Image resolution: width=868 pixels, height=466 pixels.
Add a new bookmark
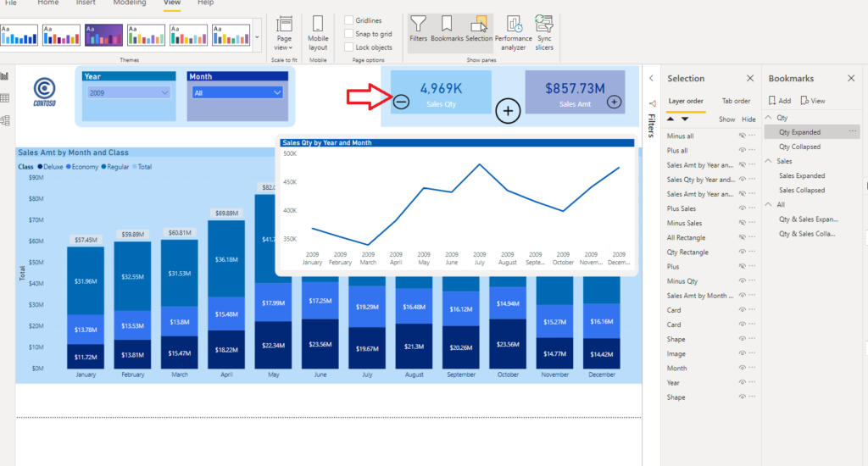pyautogui.click(x=780, y=101)
